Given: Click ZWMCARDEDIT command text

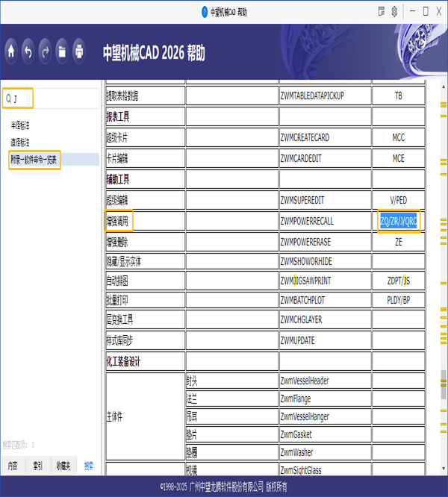Looking at the screenshot, I should (301, 158).
